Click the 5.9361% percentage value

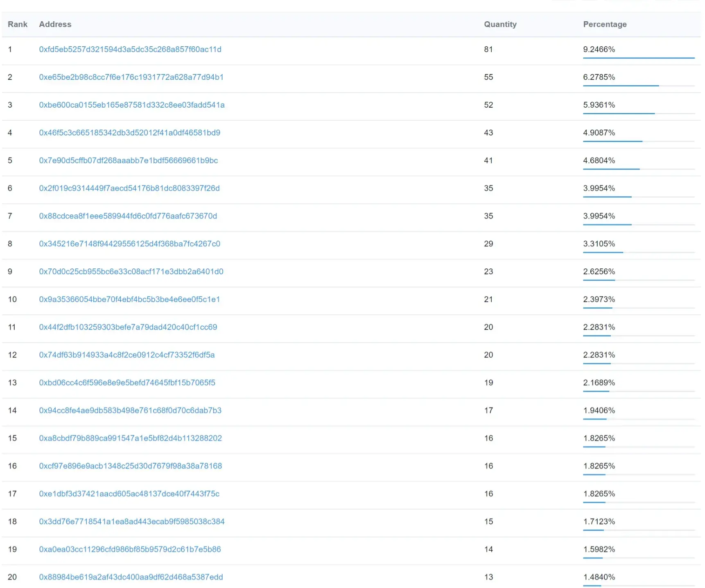(x=599, y=105)
